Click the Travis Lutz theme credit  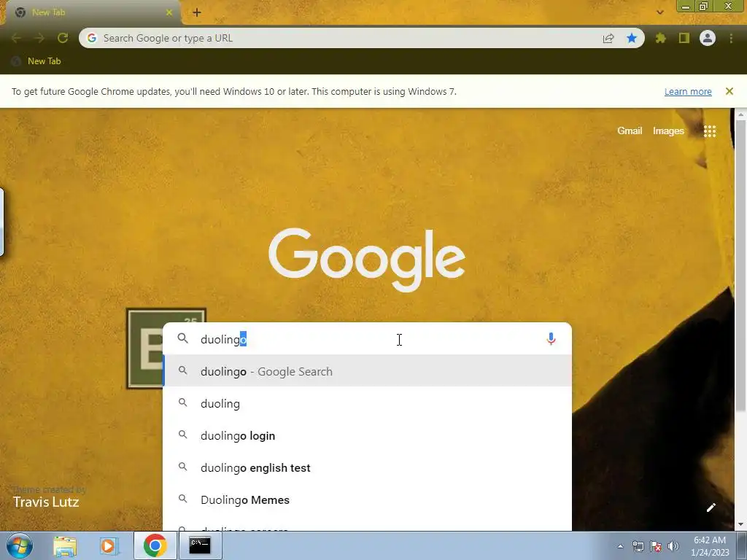pos(46,502)
